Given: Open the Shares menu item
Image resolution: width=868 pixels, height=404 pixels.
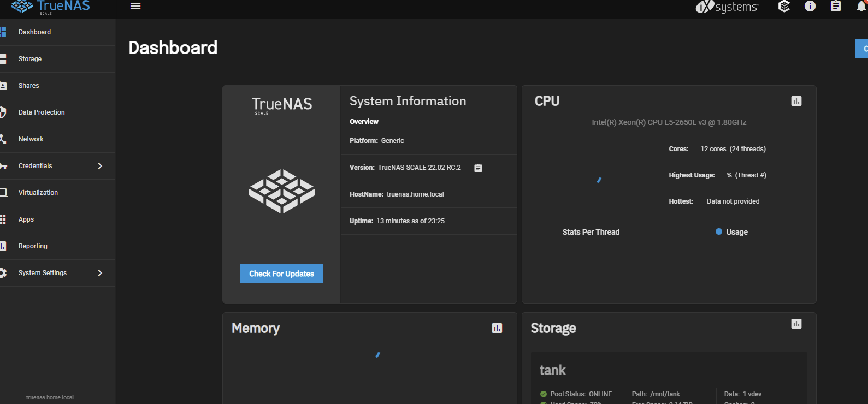Looking at the screenshot, I should pos(57,86).
